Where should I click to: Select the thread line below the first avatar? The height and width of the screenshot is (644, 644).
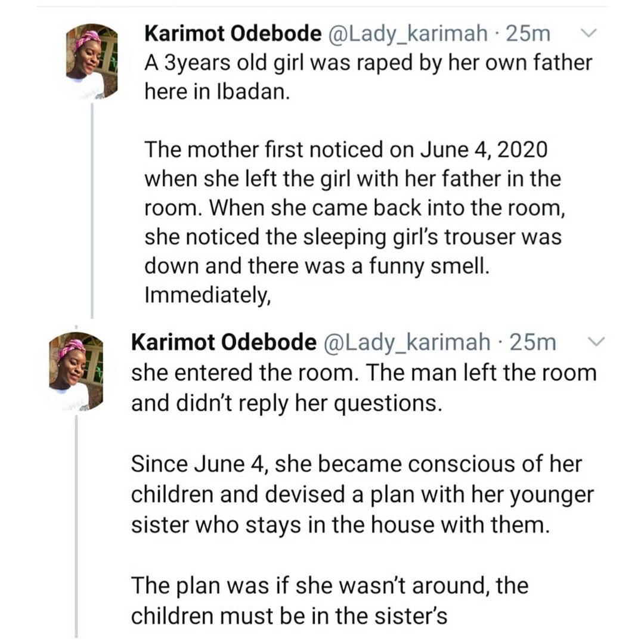click(x=92, y=210)
